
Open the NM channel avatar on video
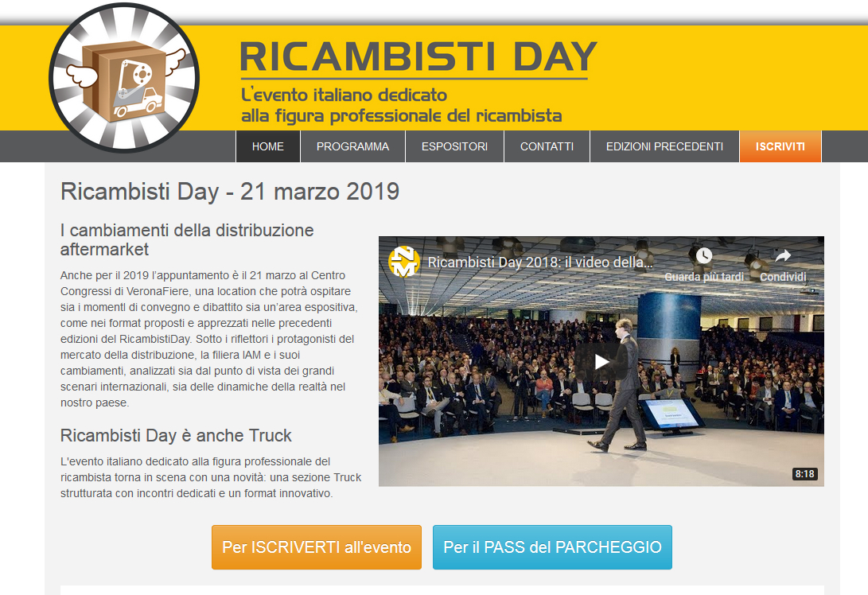(404, 261)
